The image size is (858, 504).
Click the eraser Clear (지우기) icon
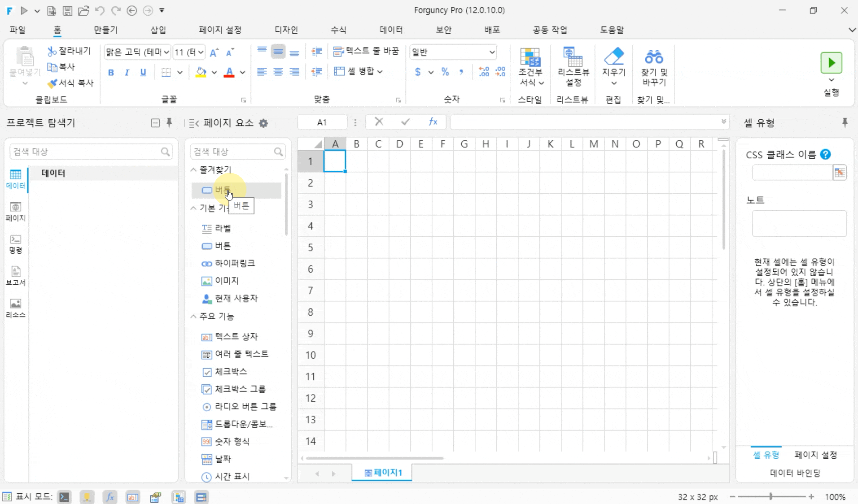coord(613,56)
